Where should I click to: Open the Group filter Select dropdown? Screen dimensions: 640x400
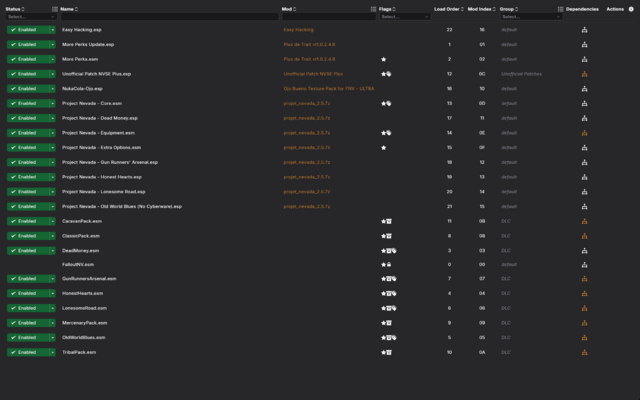(x=531, y=17)
